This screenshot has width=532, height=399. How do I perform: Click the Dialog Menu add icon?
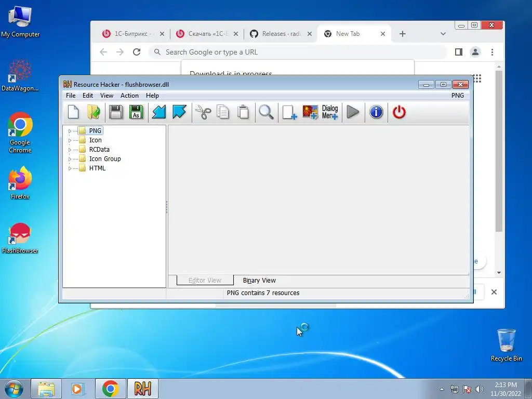[330, 112]
